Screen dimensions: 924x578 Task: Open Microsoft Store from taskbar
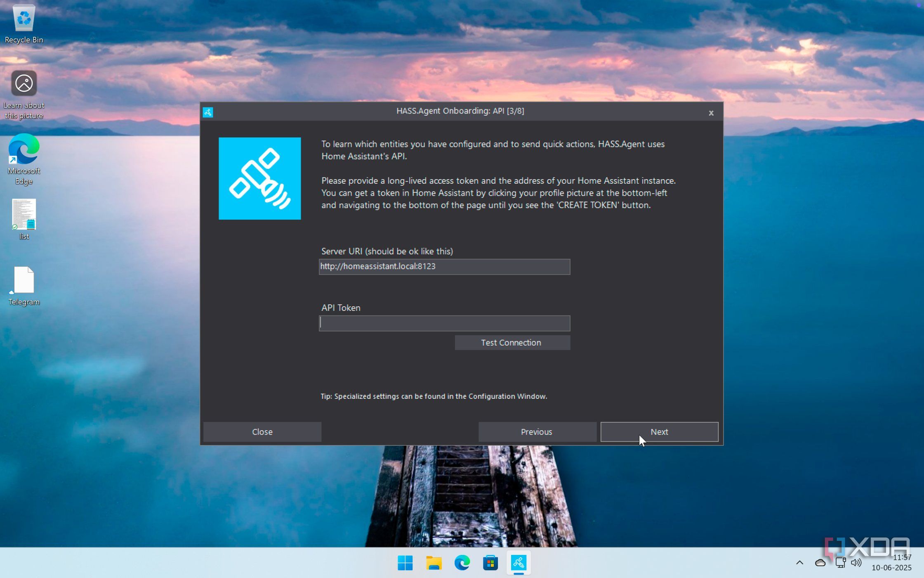pos(490,562)
